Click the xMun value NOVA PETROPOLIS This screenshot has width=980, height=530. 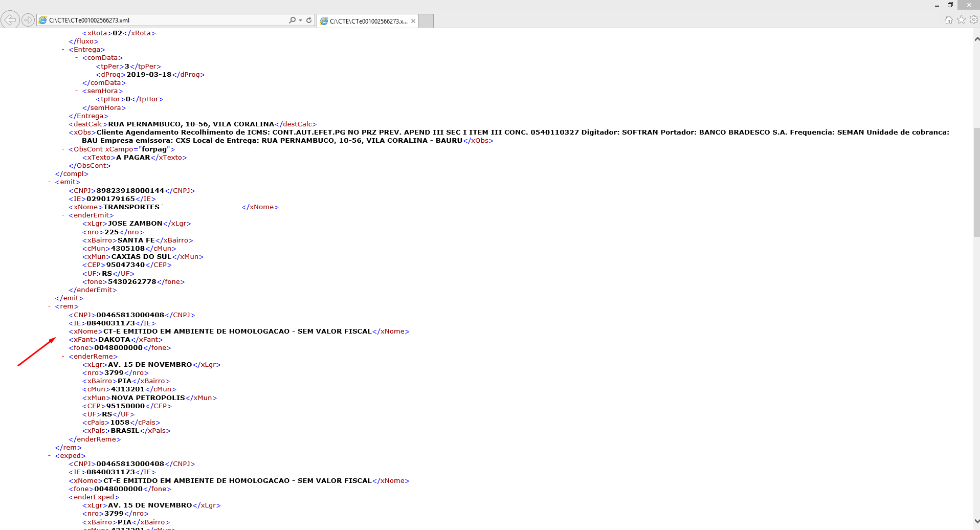148,398
